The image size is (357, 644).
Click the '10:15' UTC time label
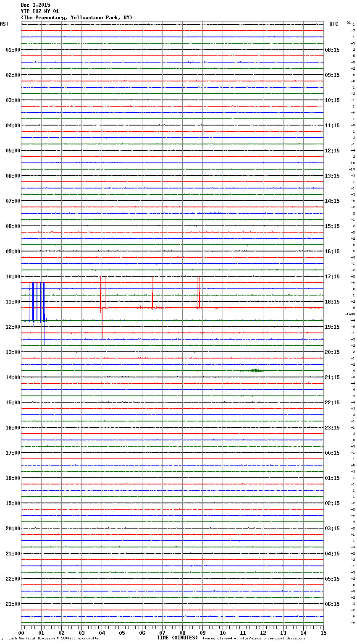pos(332,100)
